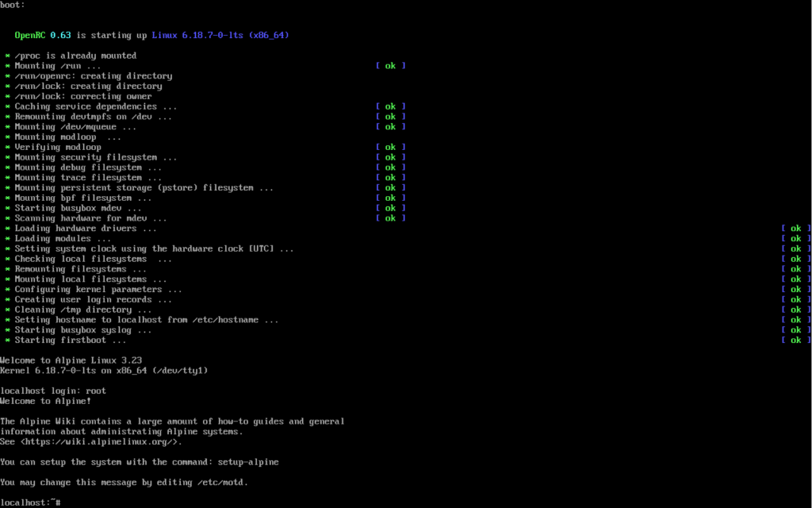This screenshot has width=812, height=508.
Task: Click the ok status for Scanning hardware for mdev
Action: point(390,218)
